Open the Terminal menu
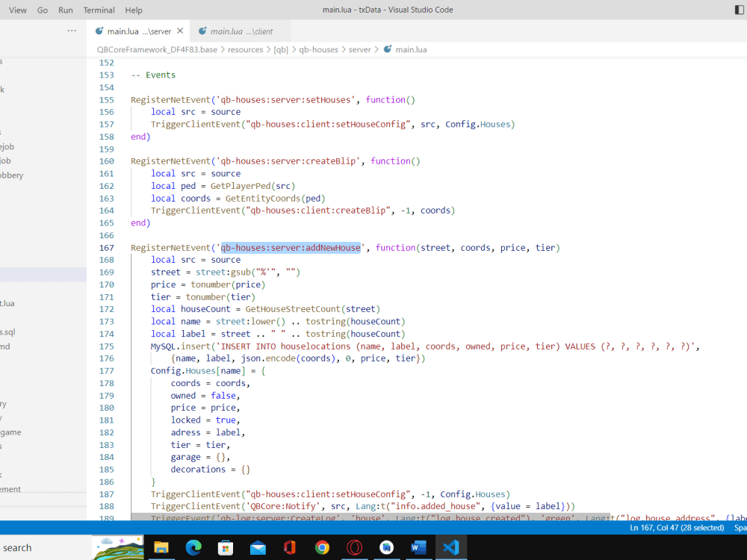 [99, 10]
